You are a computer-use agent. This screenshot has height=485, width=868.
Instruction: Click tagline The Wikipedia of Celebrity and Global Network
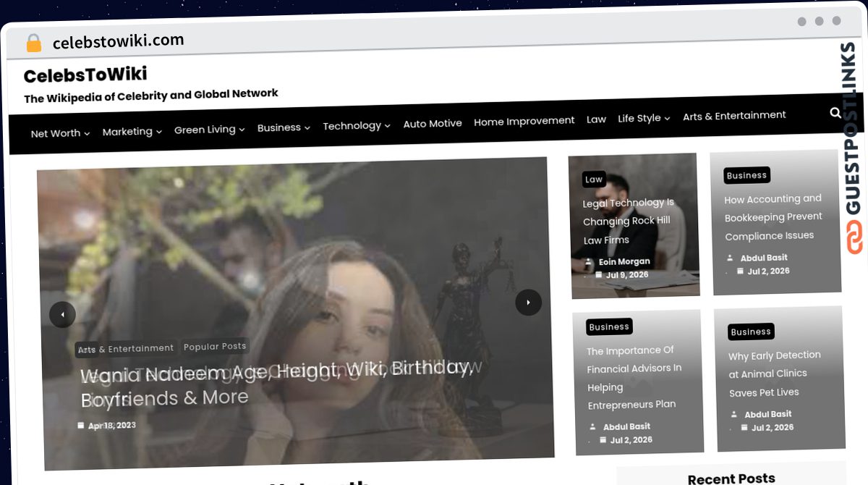point(151,96)
